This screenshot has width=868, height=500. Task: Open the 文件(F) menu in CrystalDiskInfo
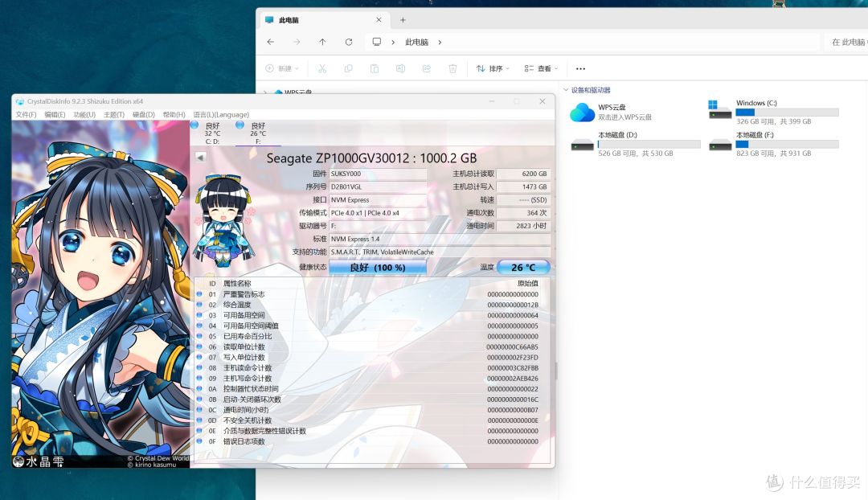(x=26, y=115)
